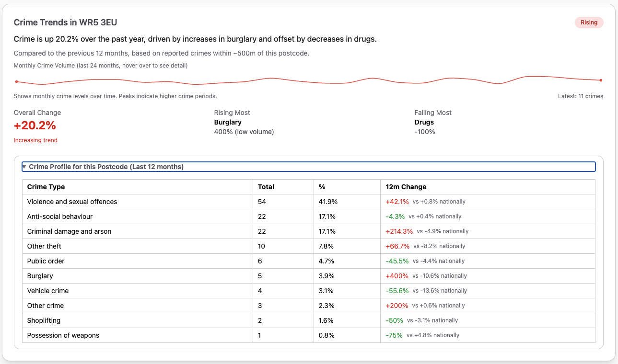Screen dimensions: 618x364
Task: Click Drugs under Falling Most
Action: (x=424, y=122)
